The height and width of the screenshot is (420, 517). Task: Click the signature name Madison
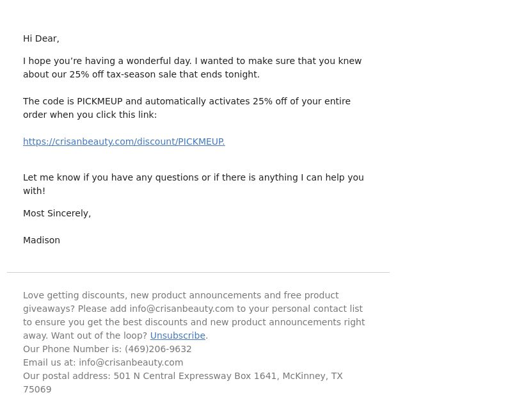coord(42,240)
